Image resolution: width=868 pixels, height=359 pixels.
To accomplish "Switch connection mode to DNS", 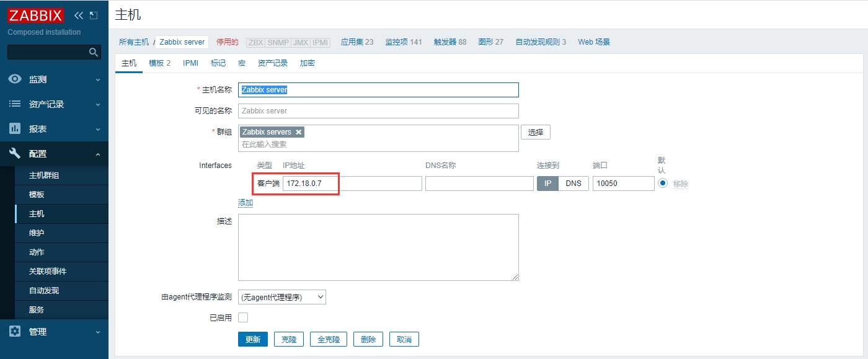I will pos(573,184).
